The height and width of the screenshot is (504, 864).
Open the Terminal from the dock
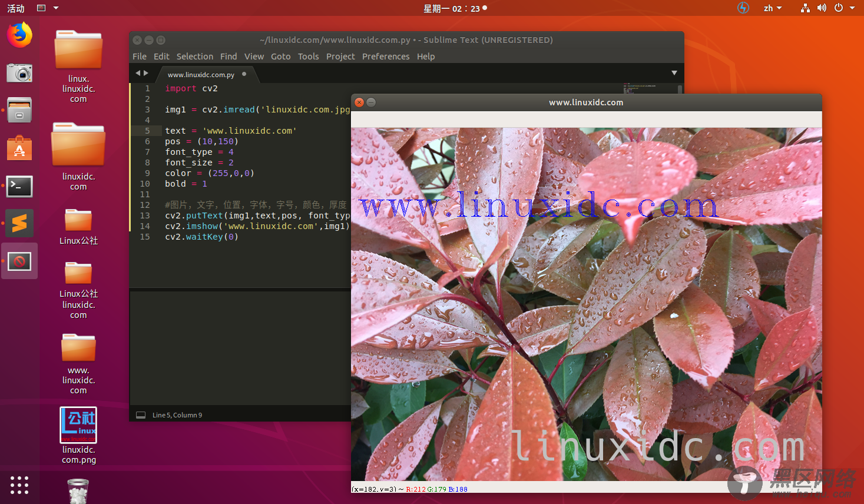(x=19, y=186)
